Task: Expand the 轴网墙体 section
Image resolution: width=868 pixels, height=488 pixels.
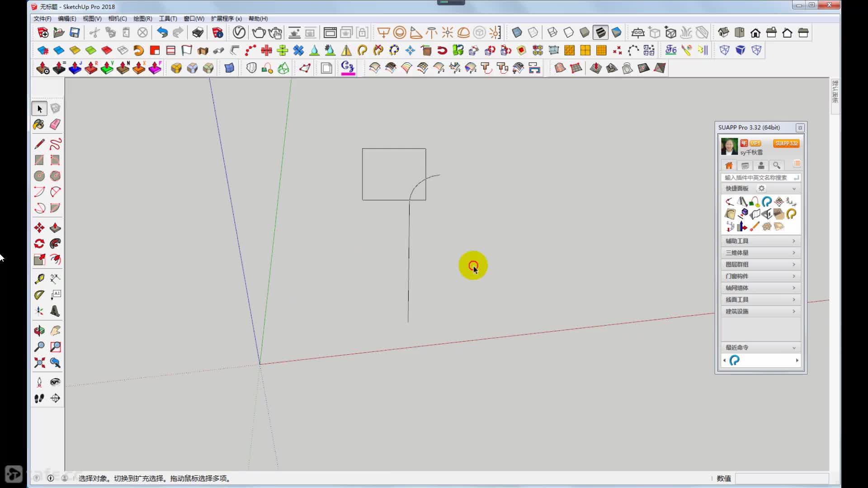Action: [x=761, y=288]
